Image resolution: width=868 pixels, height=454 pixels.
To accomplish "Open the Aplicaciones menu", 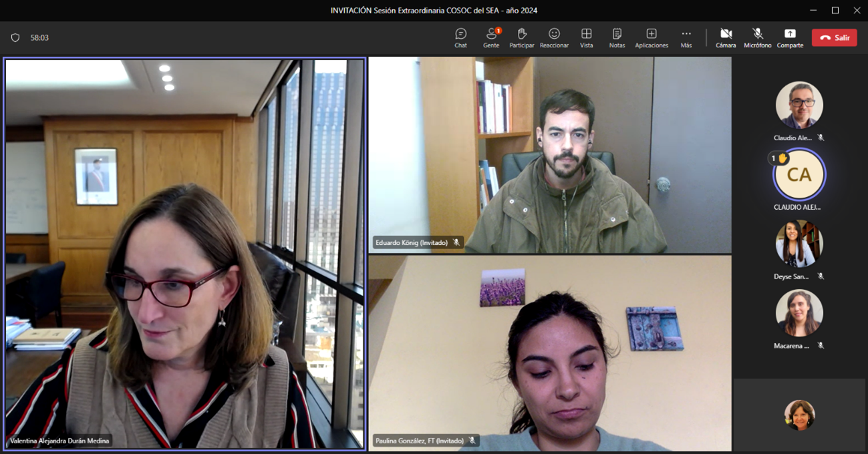I will [651, 37].
